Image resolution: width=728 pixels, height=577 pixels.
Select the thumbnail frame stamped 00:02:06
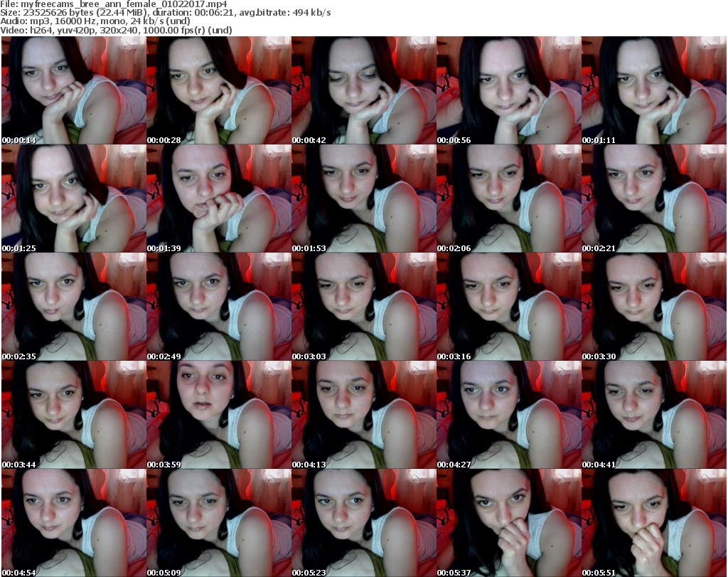(509, 198)
